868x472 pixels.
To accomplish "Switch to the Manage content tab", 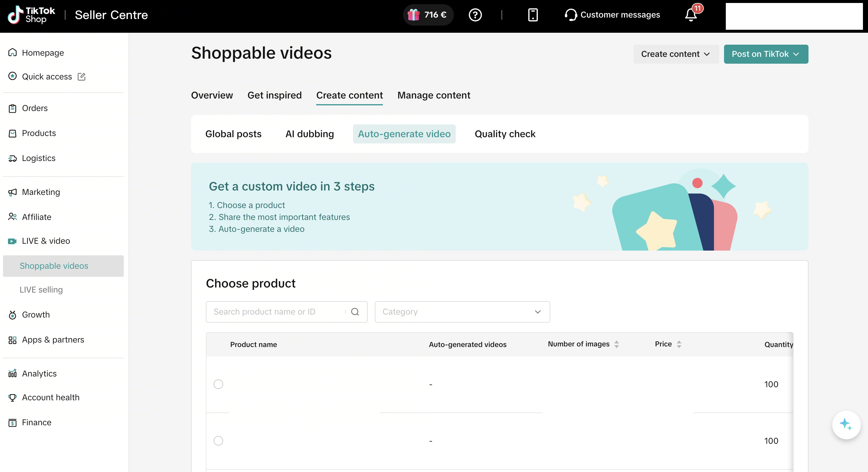I will (x=434, y=96).
